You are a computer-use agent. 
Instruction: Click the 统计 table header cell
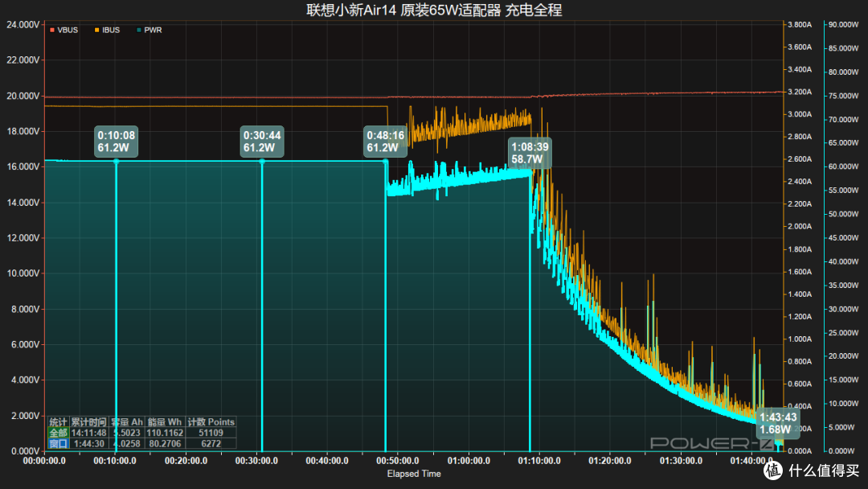58,422
